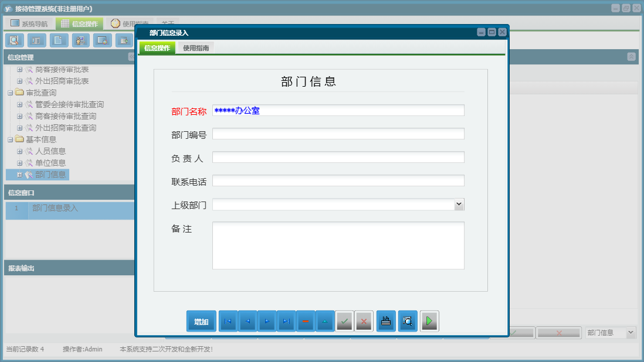Click the 增加 add button
The image size is (644, 362).
coord(201,321)
